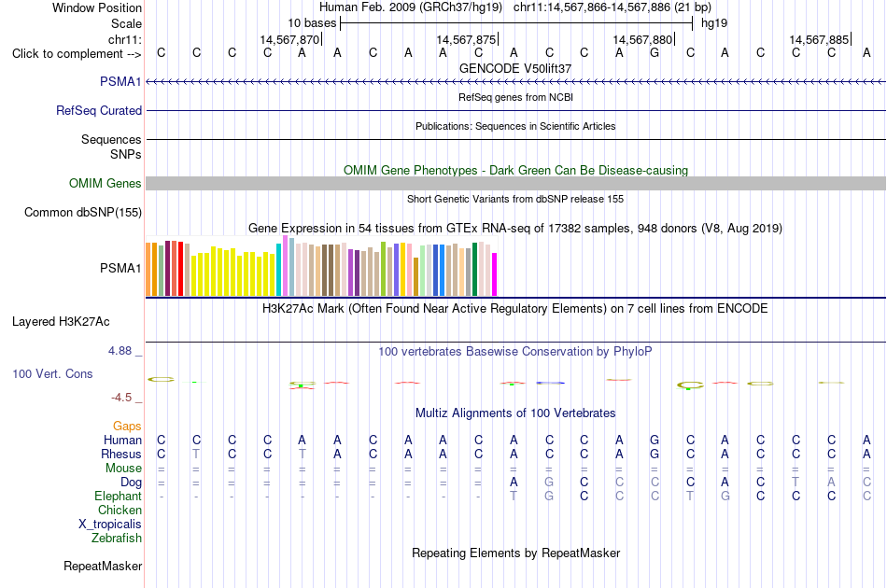Click 'Repeating Elements by RepeatMasker' title
This screenshot has width=887, height=588.
(x=516, y=553)
